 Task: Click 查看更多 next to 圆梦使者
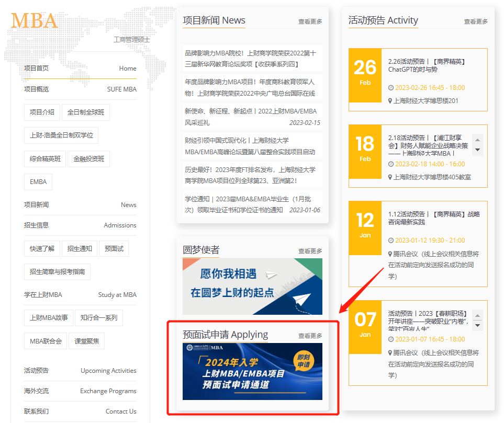(310, 251)
